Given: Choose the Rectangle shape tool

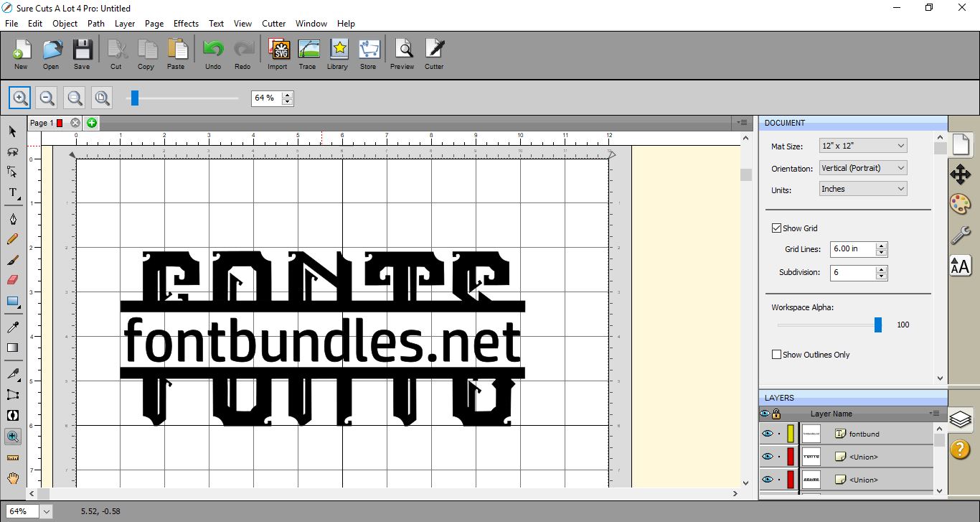Looking at the screenshot, I should tap(12, 301).
